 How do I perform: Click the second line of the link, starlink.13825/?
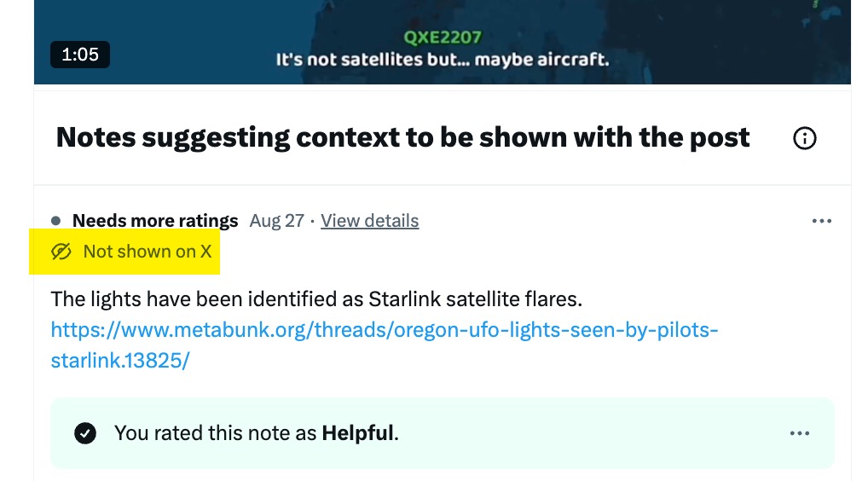pos(119,360)
